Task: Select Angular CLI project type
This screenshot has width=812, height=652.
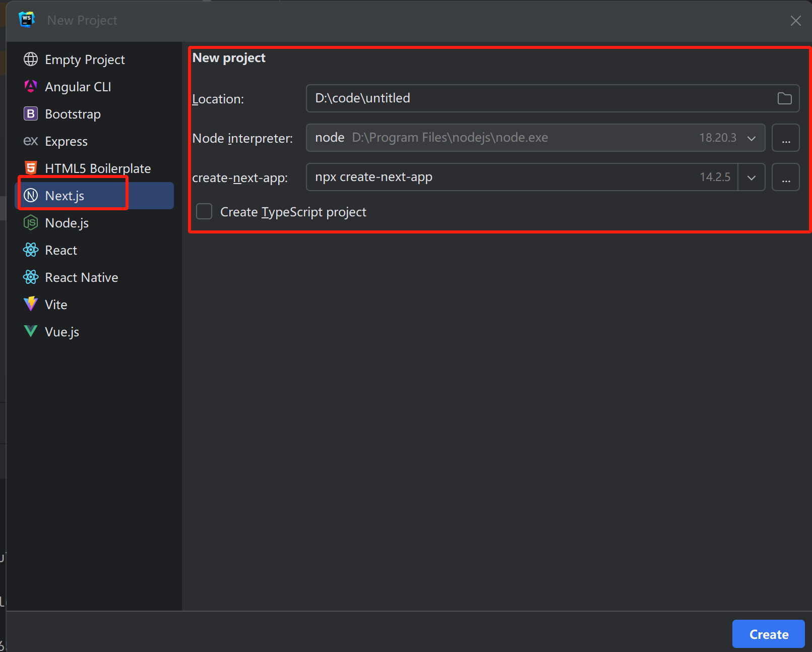Action: point(94,87)
